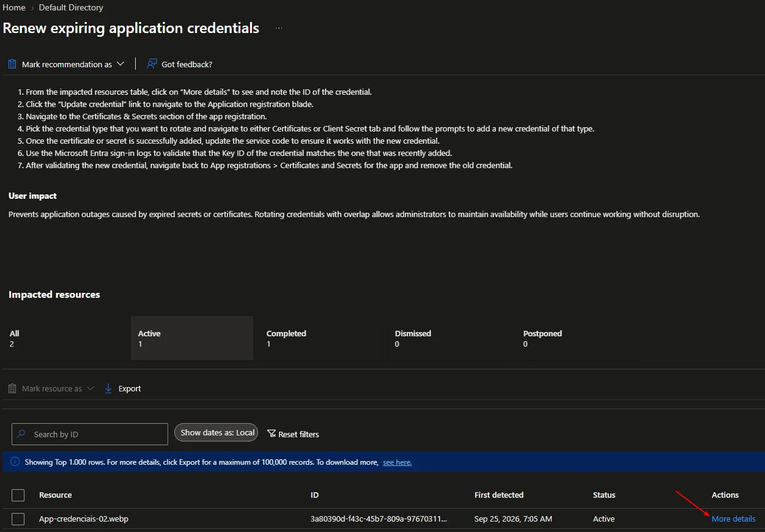Open More details for App-credenciais-02.webp
Image resolution: width=765 pixels, height=532 pixels.
coord(733,519)
